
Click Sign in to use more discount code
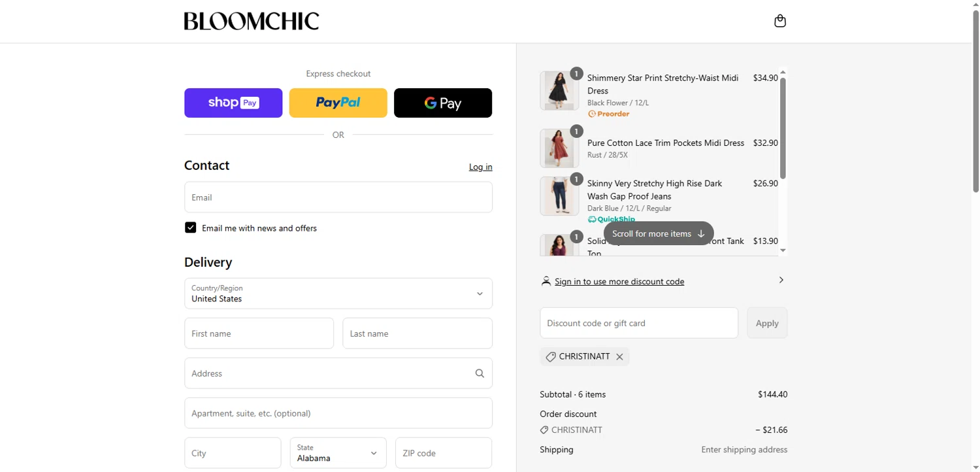pyautogui.click(x=619, y=282)
